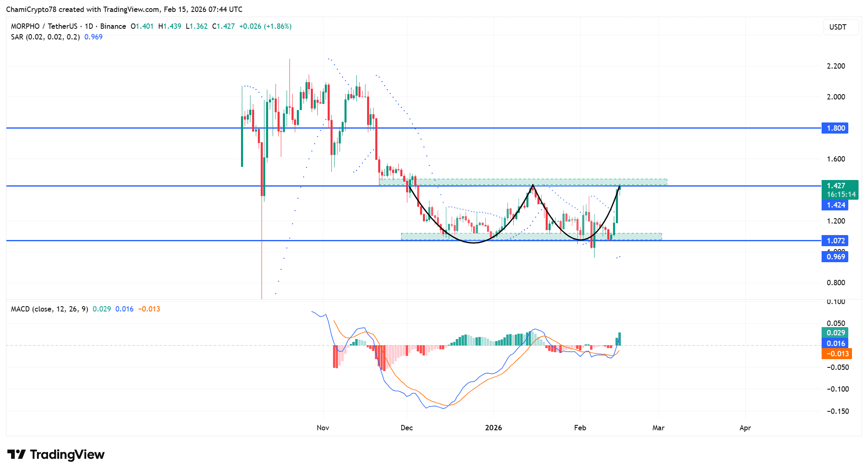
Task: Click the USDT currency button
Action: [x=840, y=27]
